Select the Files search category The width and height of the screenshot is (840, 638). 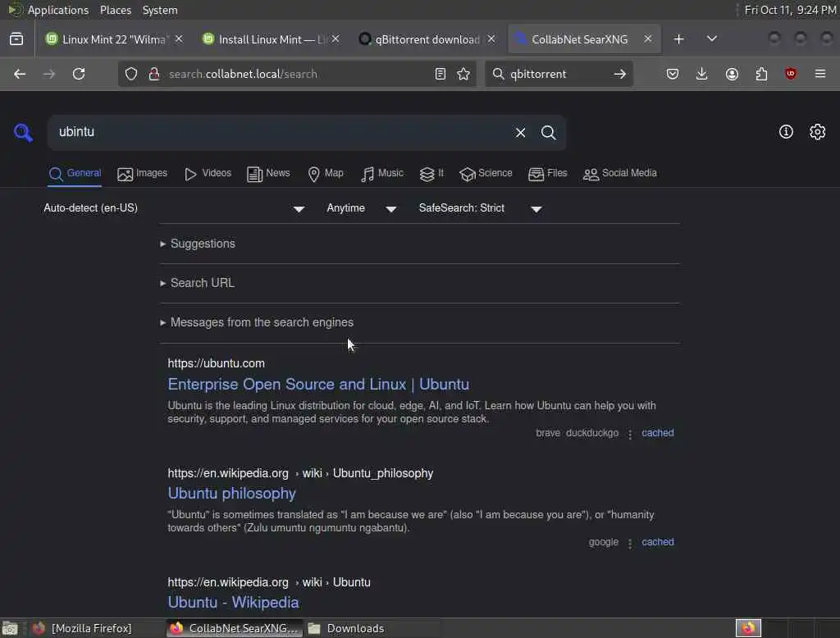click(547, 174)
